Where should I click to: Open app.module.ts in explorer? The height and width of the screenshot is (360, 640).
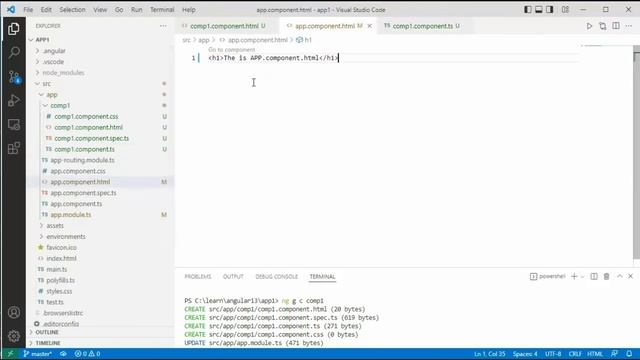tap(71, 215)
